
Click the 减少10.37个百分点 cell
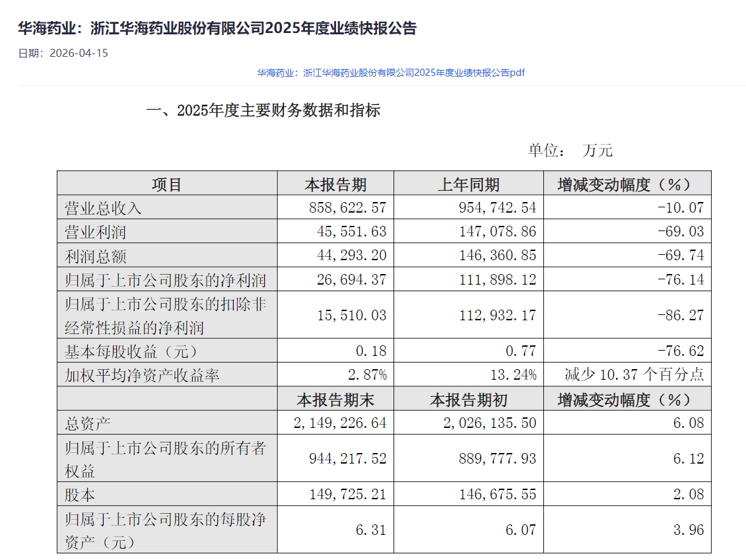click(634, 375)
